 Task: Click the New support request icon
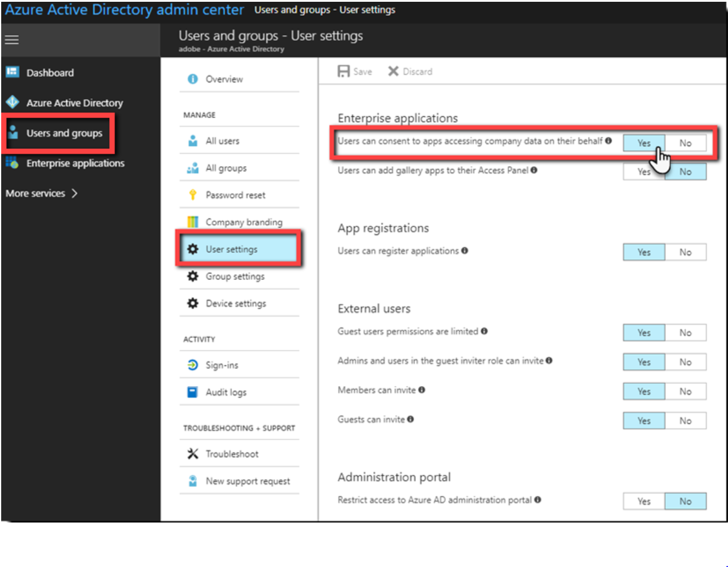click(192, 481)
